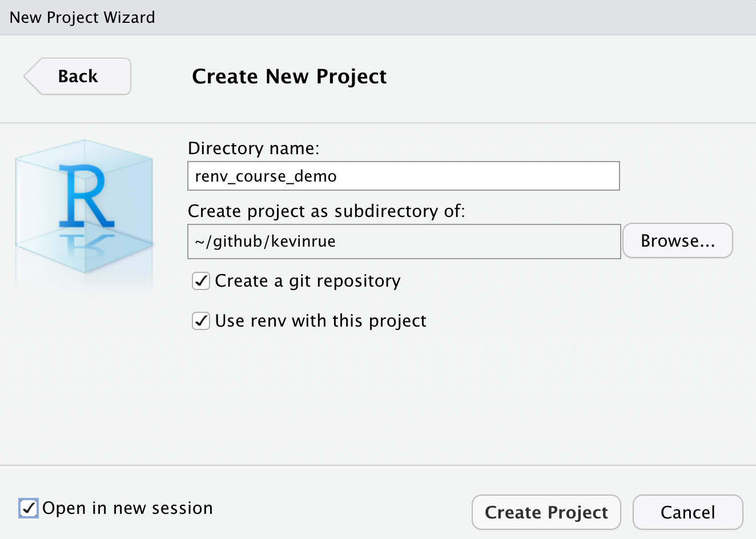Uncheck the Open in new session checkbox
The height and width of the screenshot is (539, 756).
pyautogui.click(x=29, y=508)
